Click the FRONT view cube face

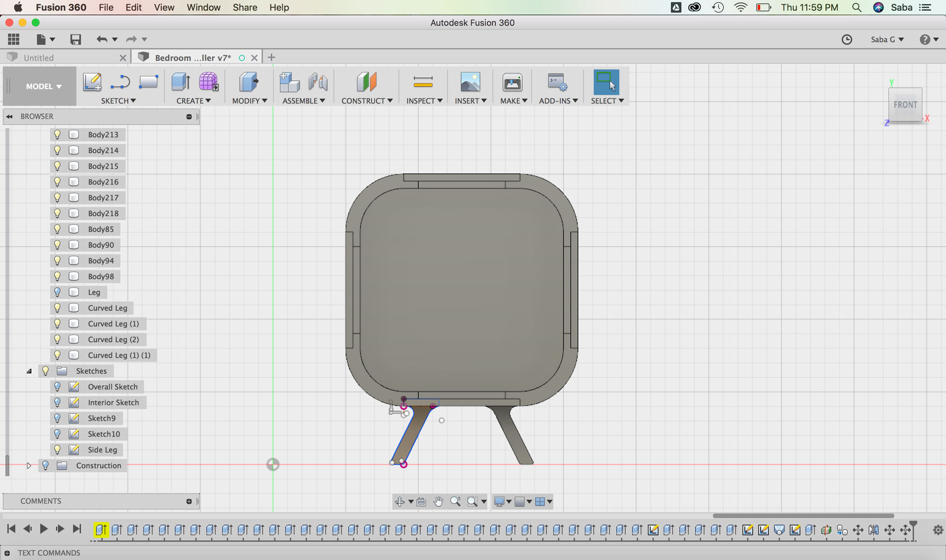pyautogui.click(x=905, y=104)
